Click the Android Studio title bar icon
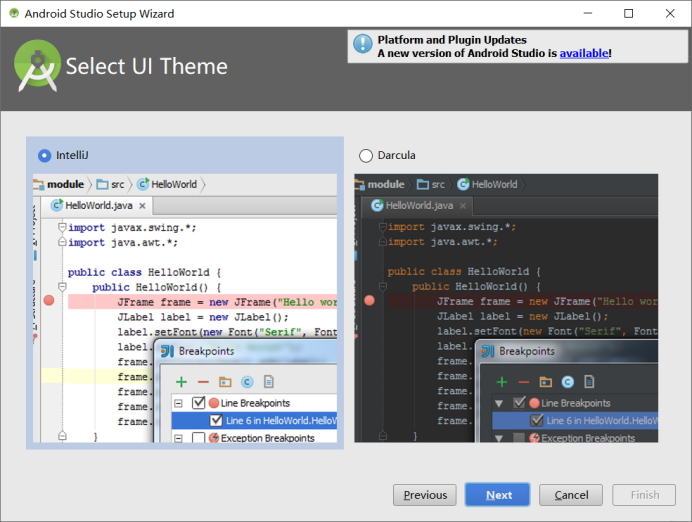The width and height of the screenshot is (692, 522). click(x=14, y=13)
